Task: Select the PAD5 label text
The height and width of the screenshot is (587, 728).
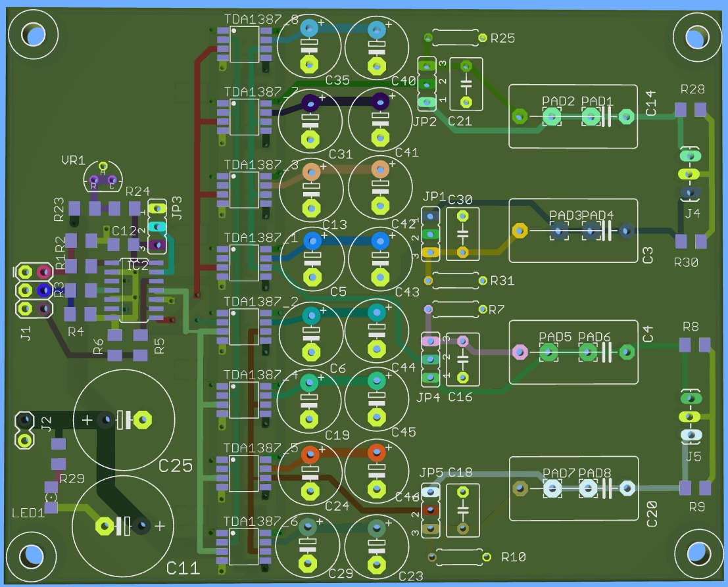Action: point(555,337)
